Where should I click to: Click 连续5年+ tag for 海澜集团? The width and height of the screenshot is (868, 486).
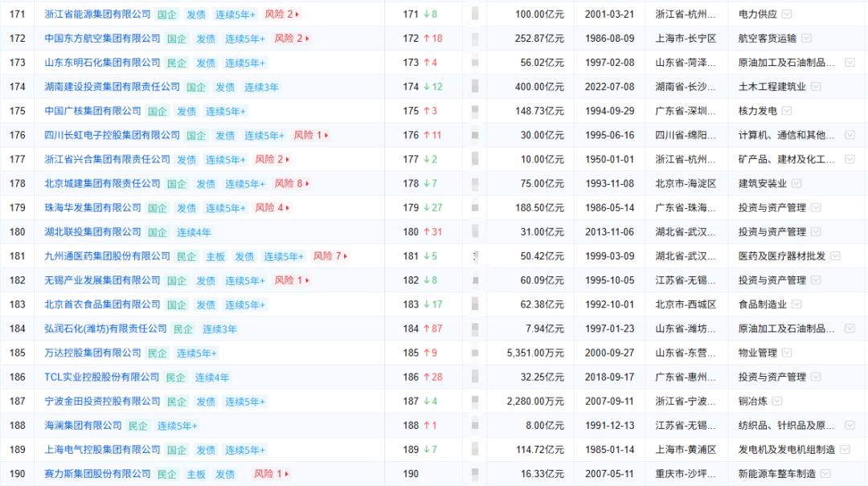point(177,426)
